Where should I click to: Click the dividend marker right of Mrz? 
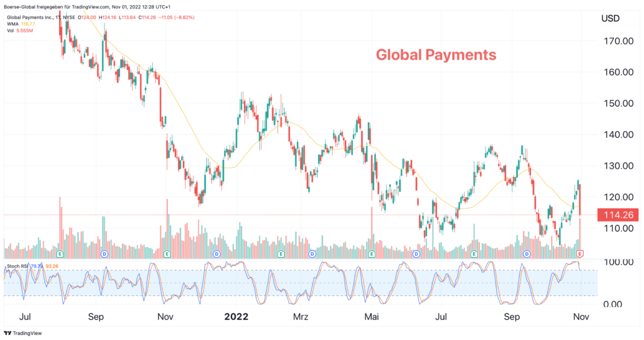(312, 254)
